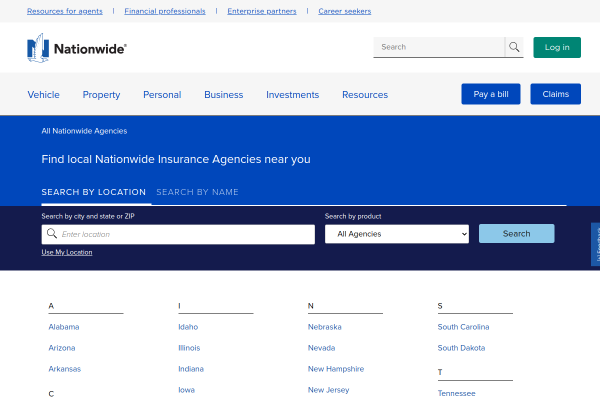Expand the Property navigation menu

click(x=101, y=95)
